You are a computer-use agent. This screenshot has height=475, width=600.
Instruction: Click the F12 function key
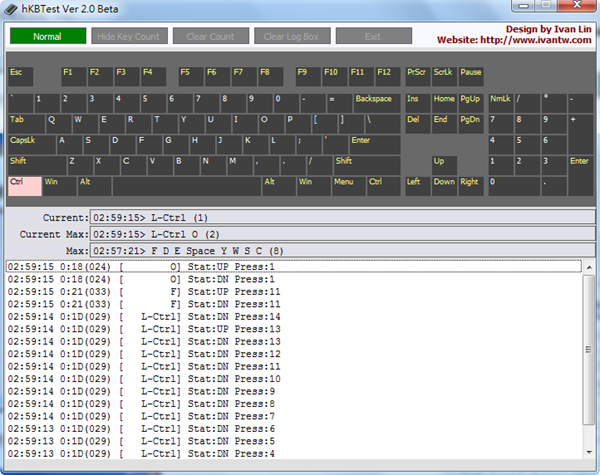[386, 77]
